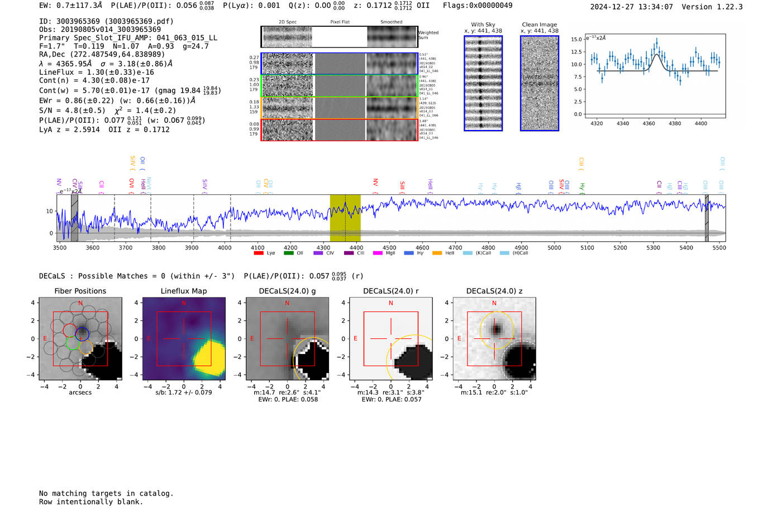The width and height of the screenshot is (782, 532).
Task: Select the red-bordered 2D spectrum row
Action: pos(339,130)
